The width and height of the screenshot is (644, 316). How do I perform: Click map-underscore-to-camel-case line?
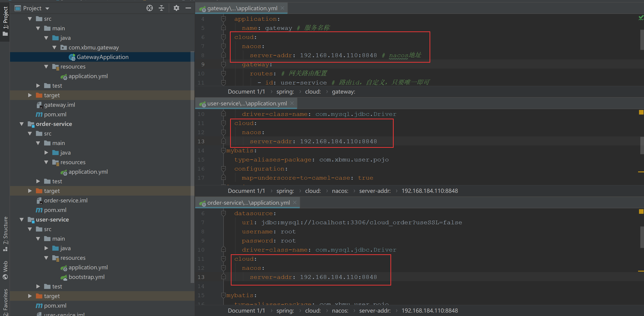[x=307, y=178]
